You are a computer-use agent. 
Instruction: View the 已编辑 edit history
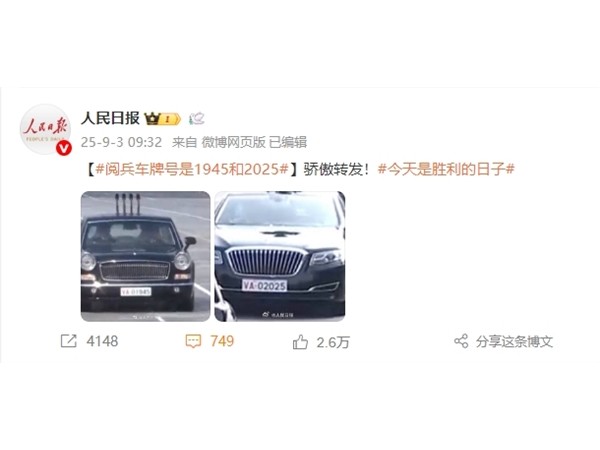288,142
